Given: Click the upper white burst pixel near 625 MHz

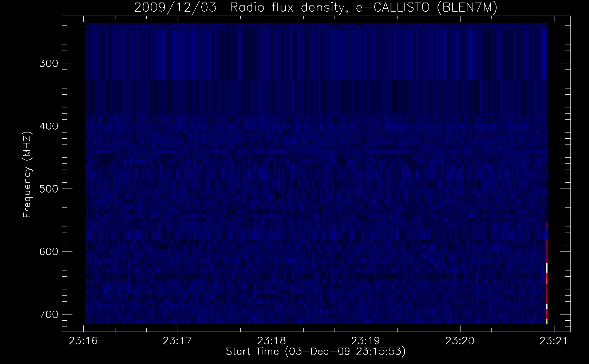Looking at the screenshot, I should click(x=546, y=268).
